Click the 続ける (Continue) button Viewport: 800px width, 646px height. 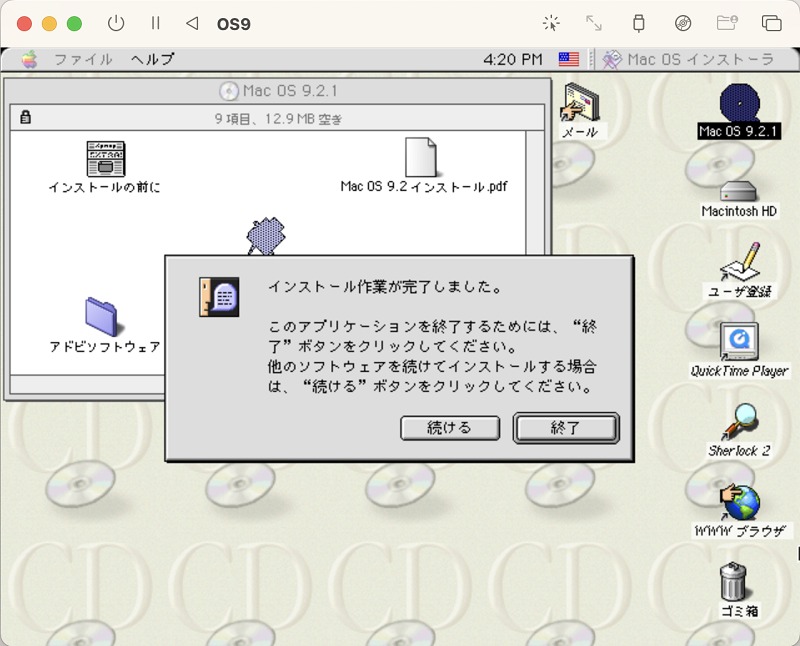[x=449, y=428]
